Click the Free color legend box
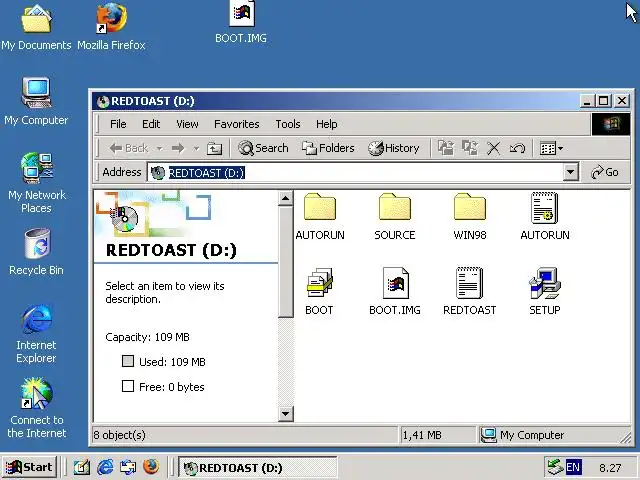The height and width of the screenshot is (480, 640). (128, 386)
